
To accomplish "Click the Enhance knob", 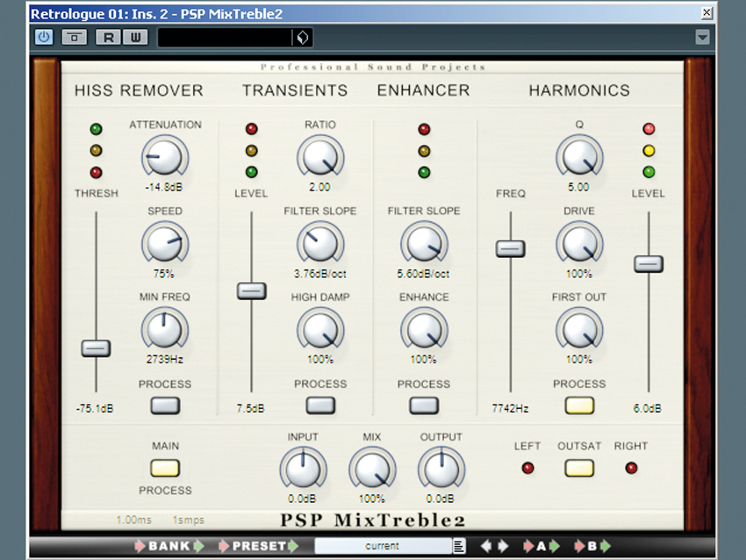I will [x=424, y=329].
